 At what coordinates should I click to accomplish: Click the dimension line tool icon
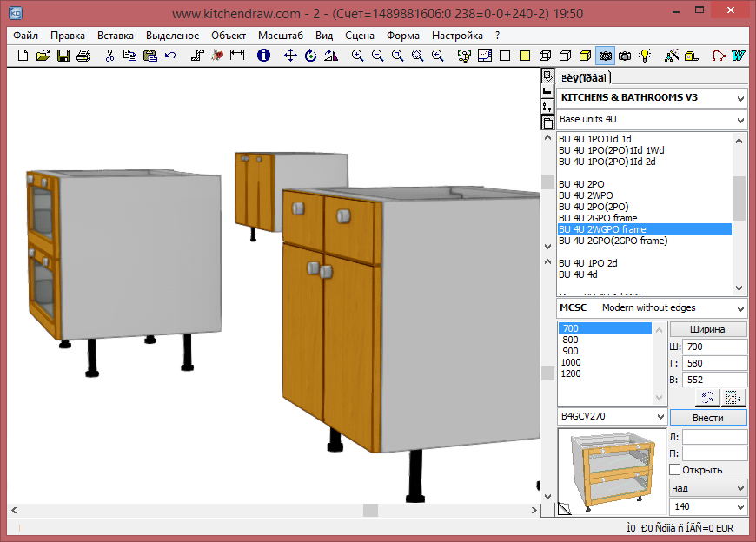point(237,56)
